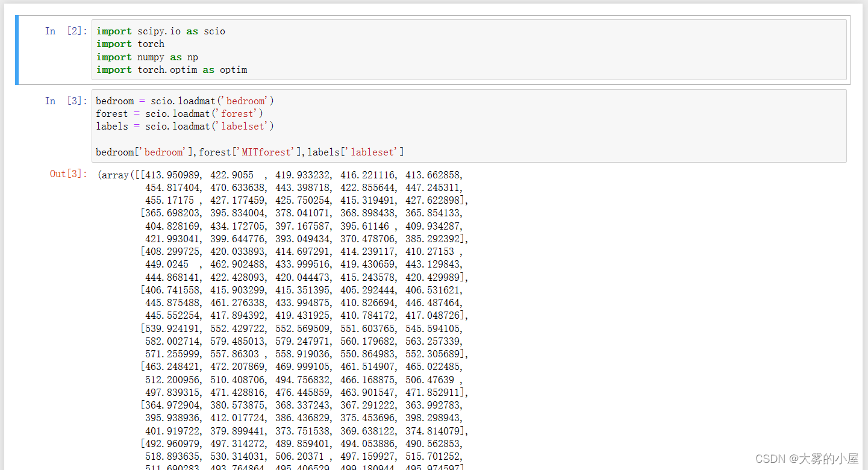This screenshot has width=868, height=470.
Task: Click line loading the 'labelset' mat file
Action: (x=185, y=127)
